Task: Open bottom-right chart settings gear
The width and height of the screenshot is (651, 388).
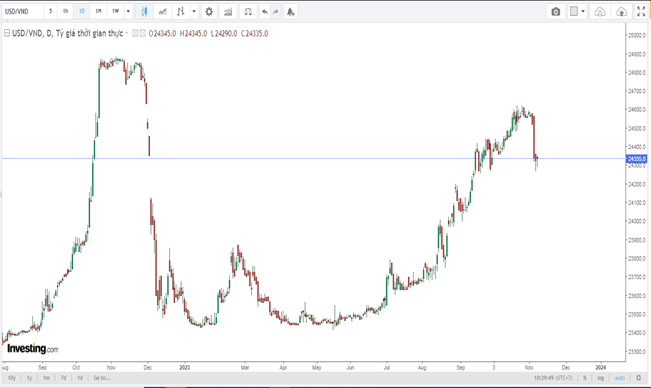Action: coord(639,378)
